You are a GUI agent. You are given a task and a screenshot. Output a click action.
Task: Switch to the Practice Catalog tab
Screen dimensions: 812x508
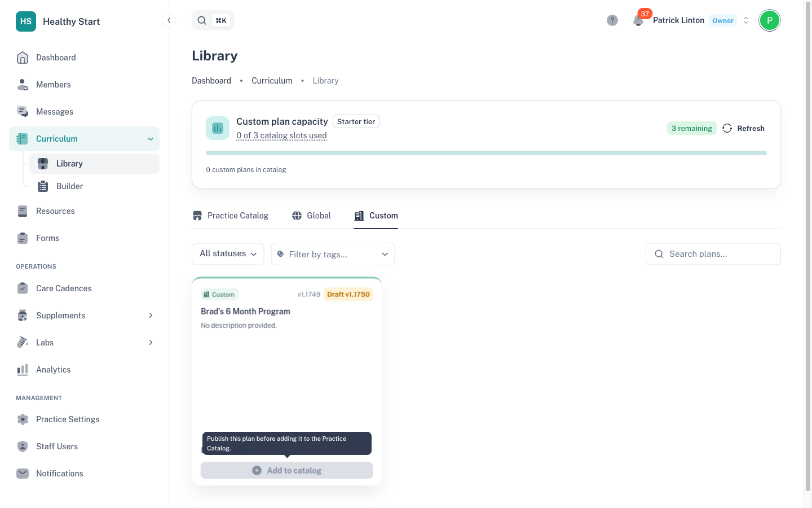coord(230,216)
